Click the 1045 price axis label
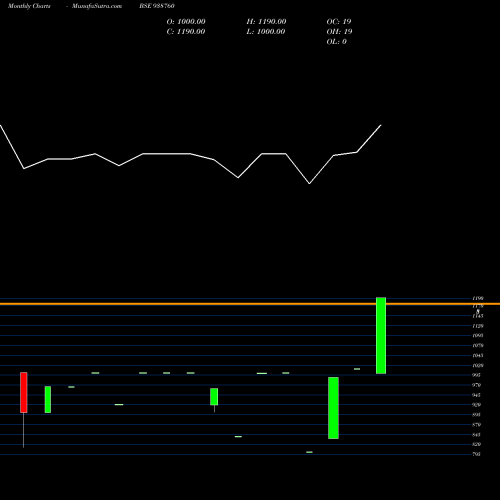The image size is (500, 500). (x=478, y=355)
